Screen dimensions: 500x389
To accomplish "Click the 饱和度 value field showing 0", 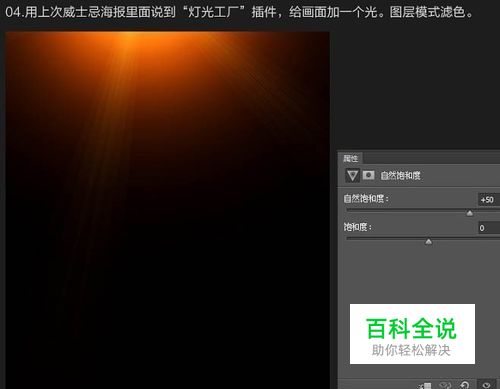I will pyautogui.click(x=489, y=228).
